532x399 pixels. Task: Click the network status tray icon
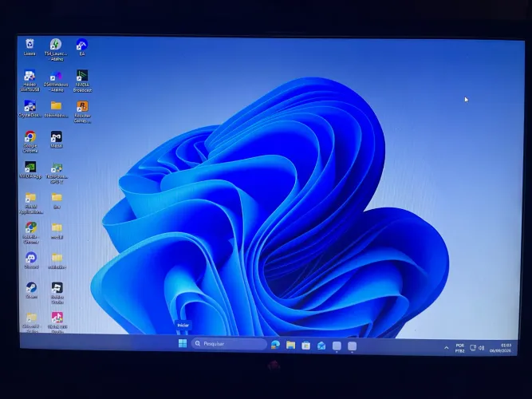click(473, 348)
